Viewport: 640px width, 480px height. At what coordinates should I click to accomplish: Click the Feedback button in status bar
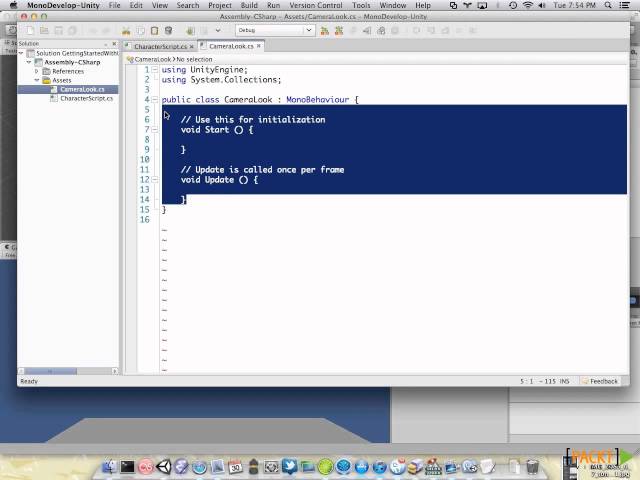click(x=600, y=381)
